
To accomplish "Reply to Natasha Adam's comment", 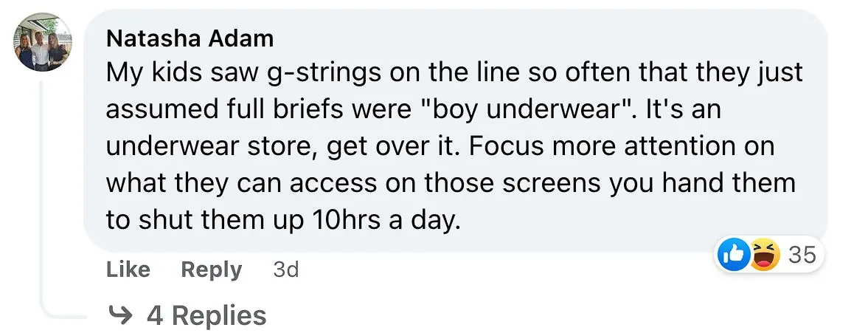I will 211,270.
